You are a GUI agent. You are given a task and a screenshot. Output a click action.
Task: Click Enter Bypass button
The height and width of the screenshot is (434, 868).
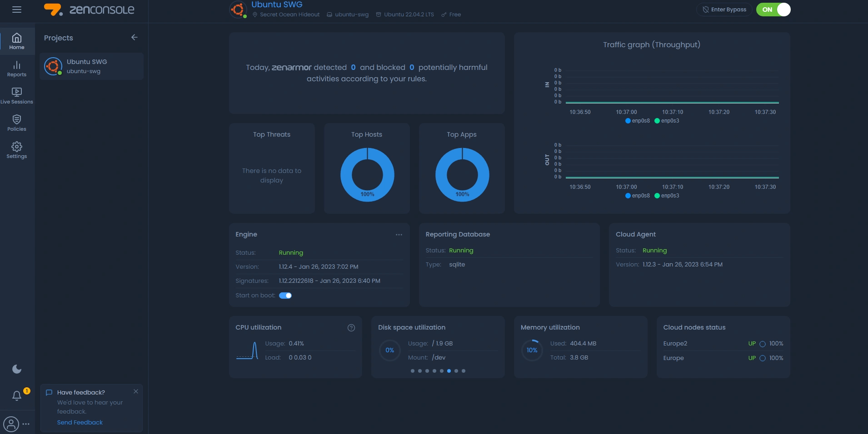point(724,10)
